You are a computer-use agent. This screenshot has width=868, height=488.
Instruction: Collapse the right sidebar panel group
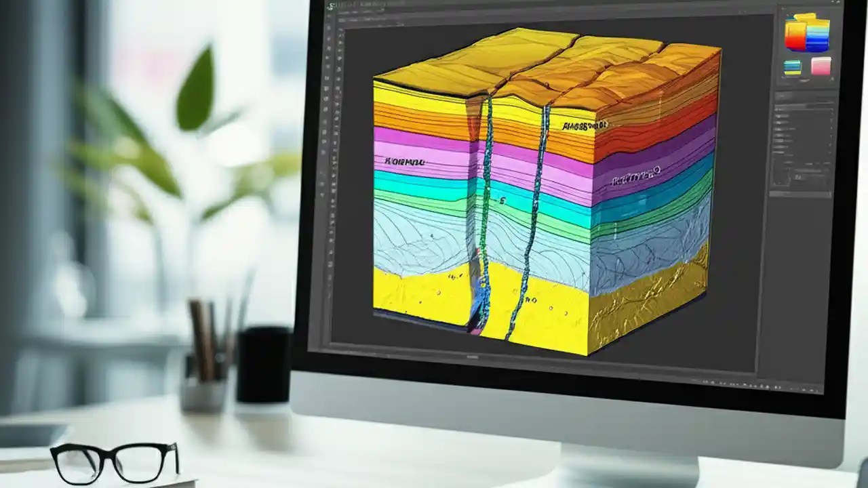pos(833,3)
